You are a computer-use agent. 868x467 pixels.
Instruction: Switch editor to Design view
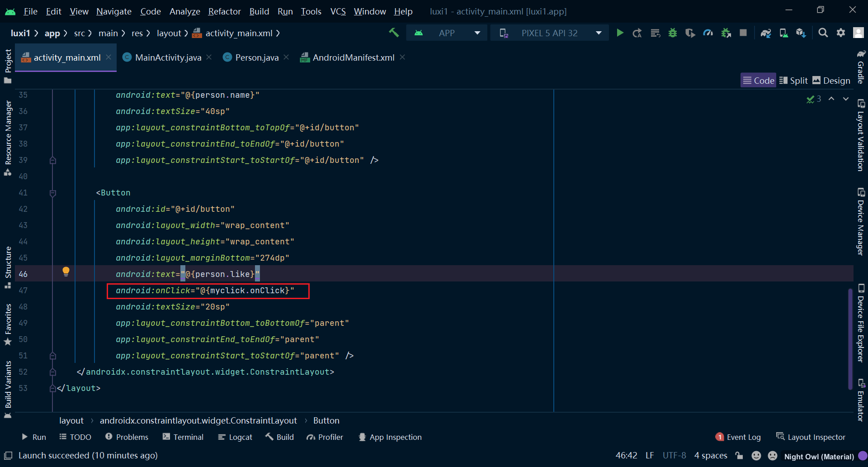click(x=831, y=81)
